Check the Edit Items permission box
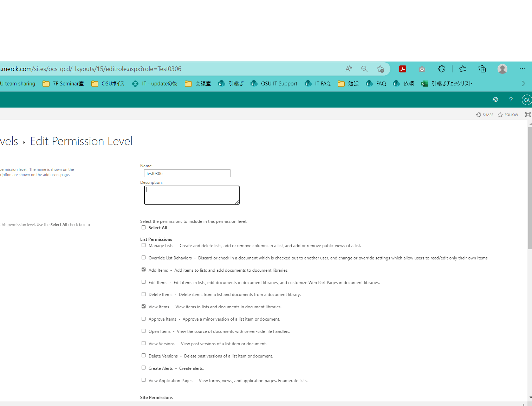The image size is (532, 406). [143, 282]
